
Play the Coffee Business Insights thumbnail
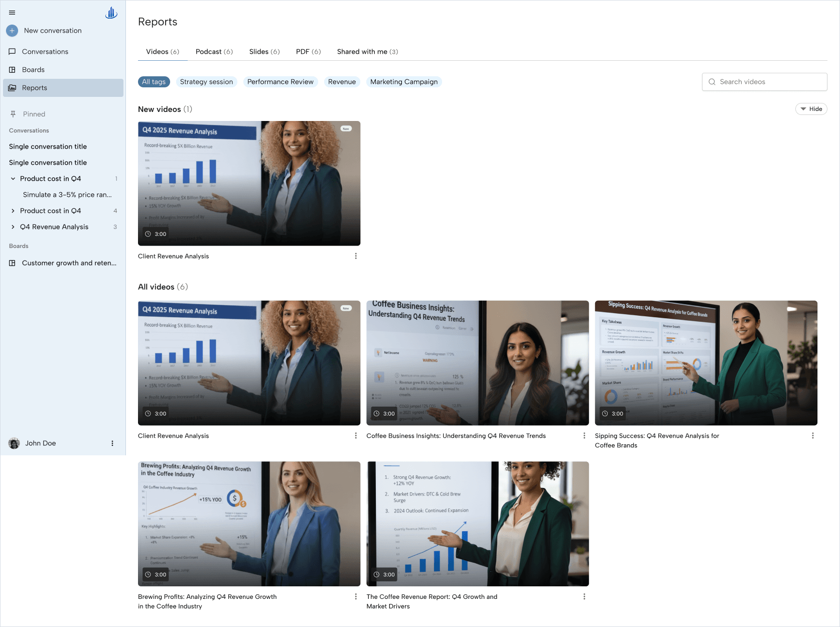pyautogui.click(x=477, y=363)
